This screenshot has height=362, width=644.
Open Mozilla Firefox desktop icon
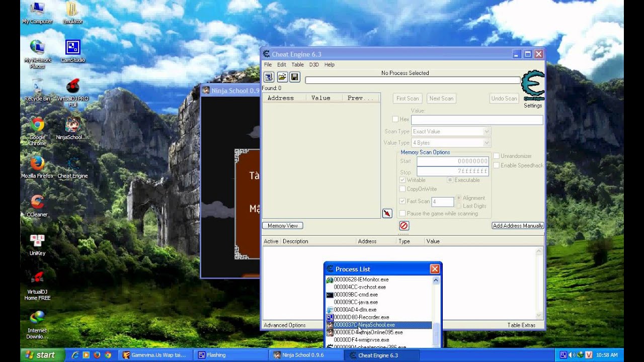[x=37, y=167]
